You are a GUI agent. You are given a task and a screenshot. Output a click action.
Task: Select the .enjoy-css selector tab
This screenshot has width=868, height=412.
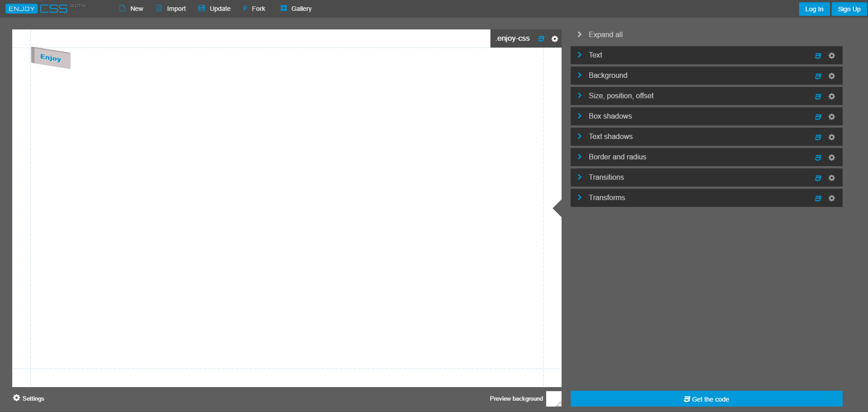point(513,38)
